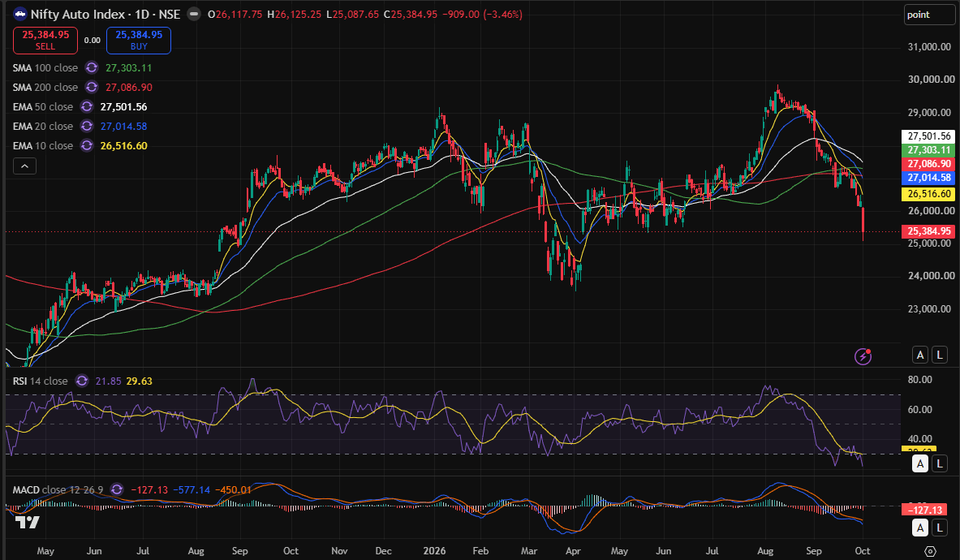Select the RSI 14 close legend label
This screenshot has width=960, height=560.
[41, 381]
